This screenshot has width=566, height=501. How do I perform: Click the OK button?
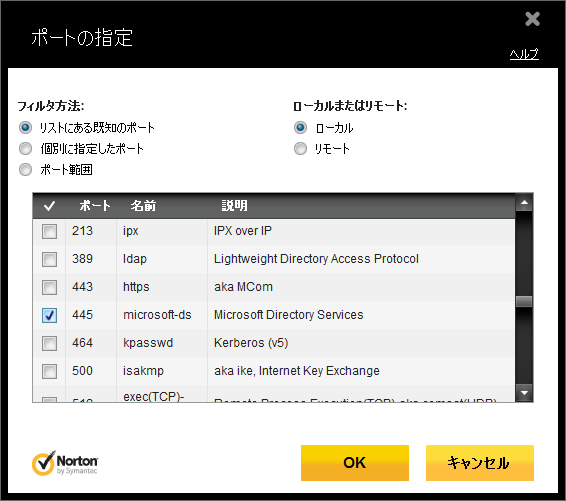355,463
